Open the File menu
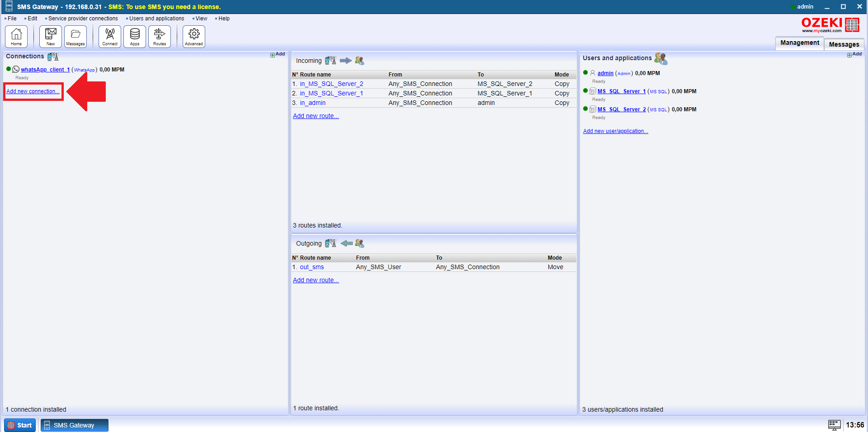This screenshot has height=432, width=868. [12, 19]
